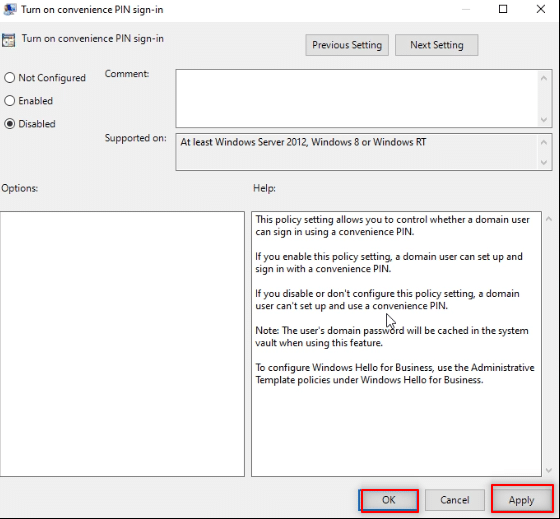The image size is (560, 519).
Task: Click the Comment box scroll down arrow
Action: pyautogui.click(x=544, y=120)
